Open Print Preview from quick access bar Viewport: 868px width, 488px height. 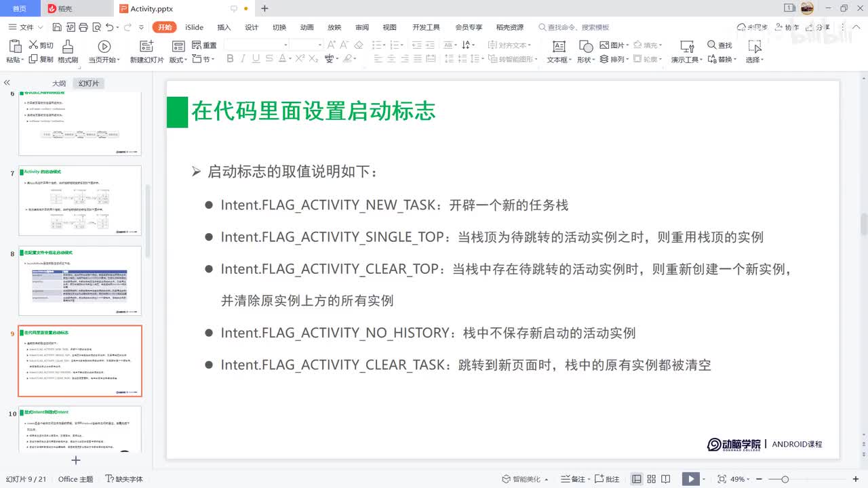pos(96,27)
